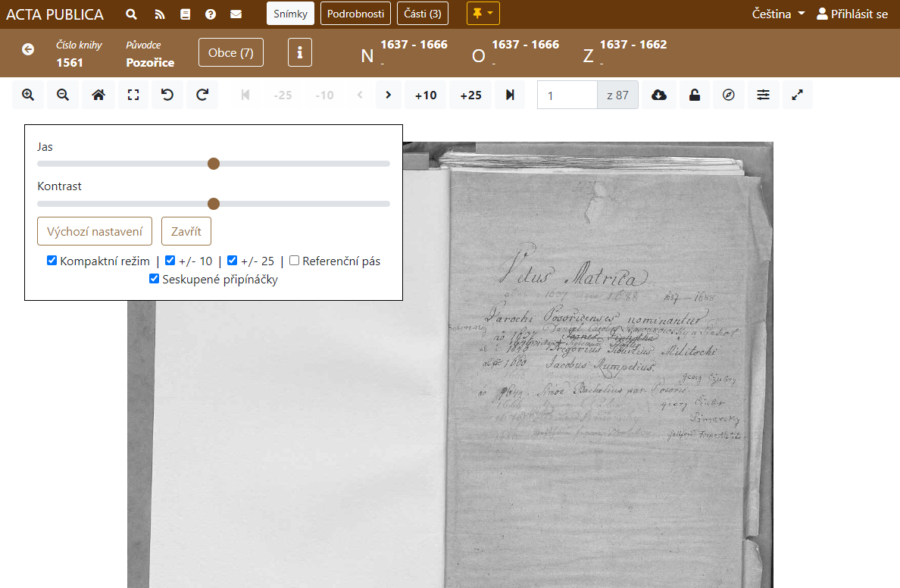Uncheck the Kompaktní režim checkbox
Image resolution: width=900 pixels, height=588 pixels.
point(52,261)
